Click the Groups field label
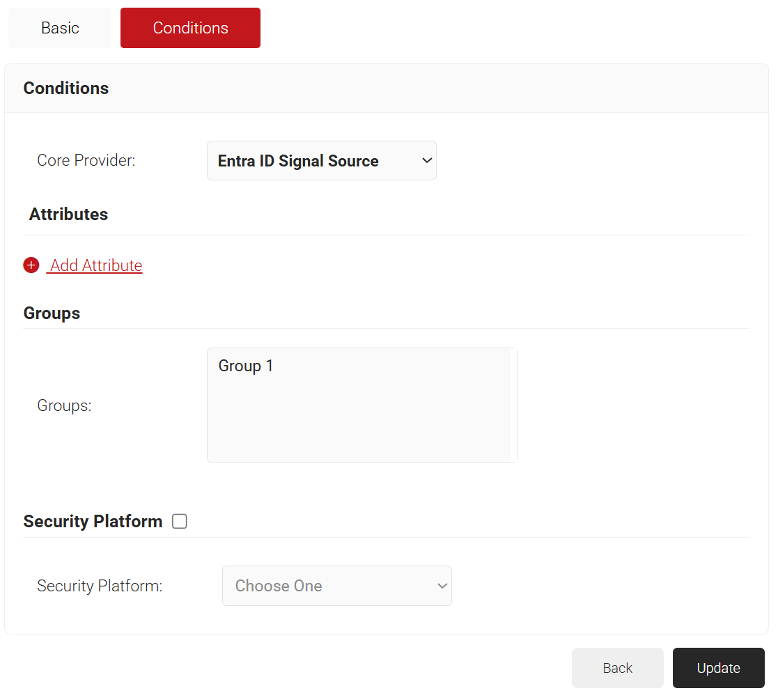Screen dimensions: 778x700 point(64,405)
